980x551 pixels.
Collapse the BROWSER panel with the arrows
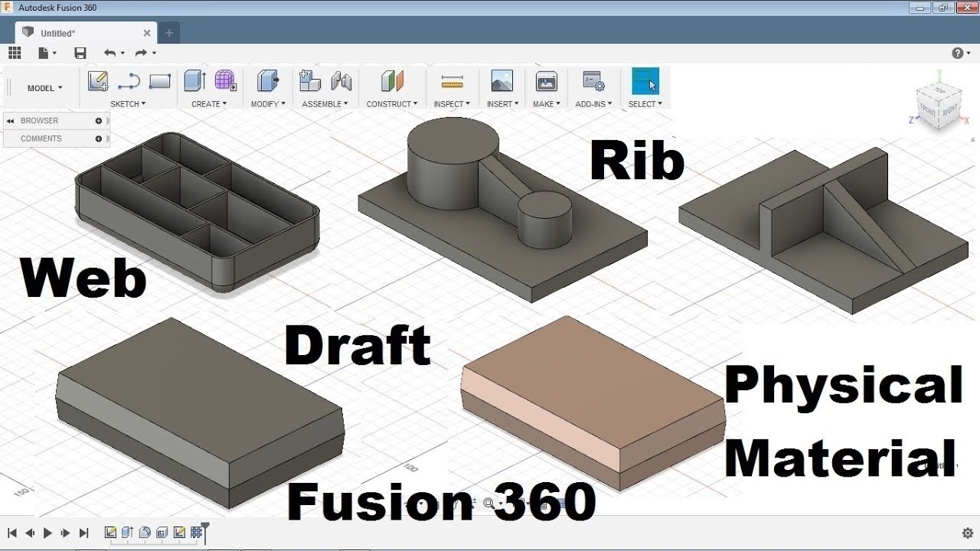(x=11, y=121)
